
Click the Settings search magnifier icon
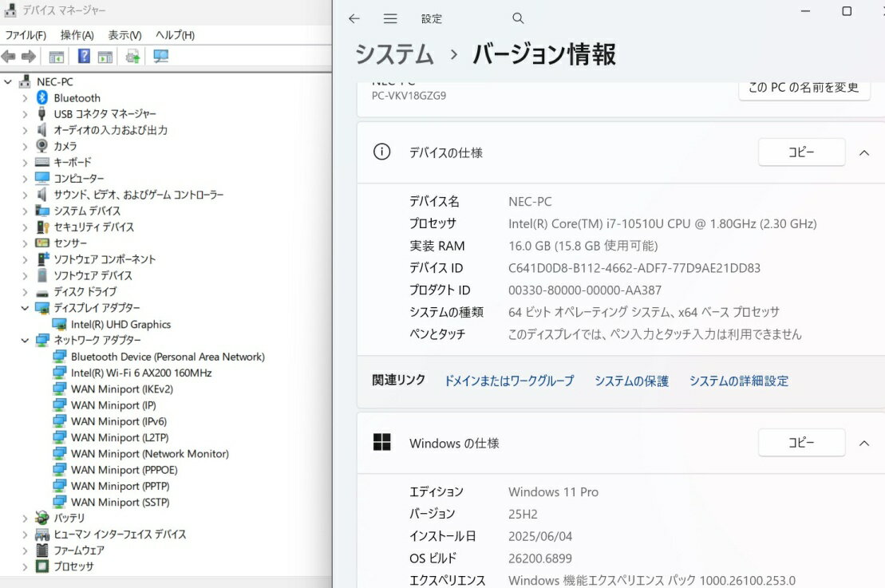(518, 18)
